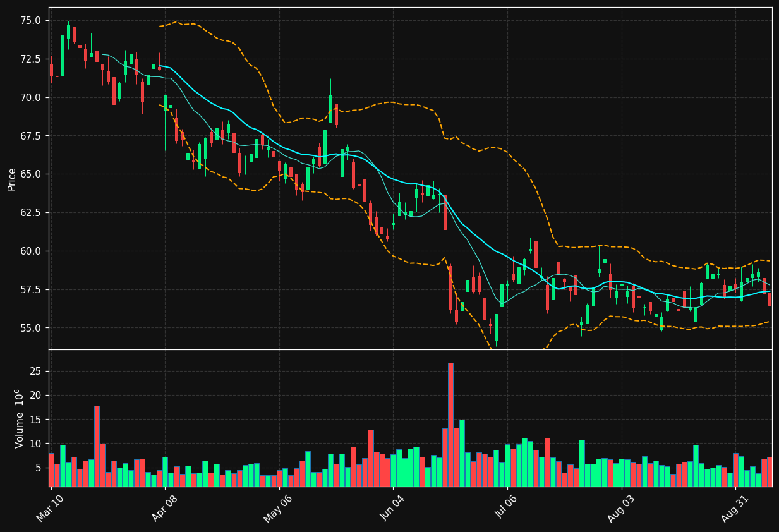
Task: Click the volume tick labeled 10
Action: tap(36, 444)
